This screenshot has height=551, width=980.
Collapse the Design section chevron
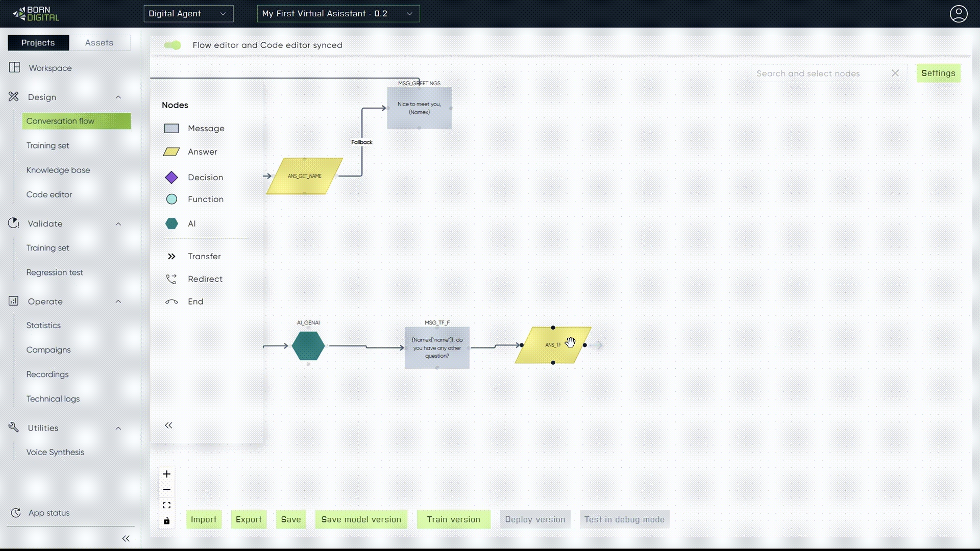[x=118, y=97]
